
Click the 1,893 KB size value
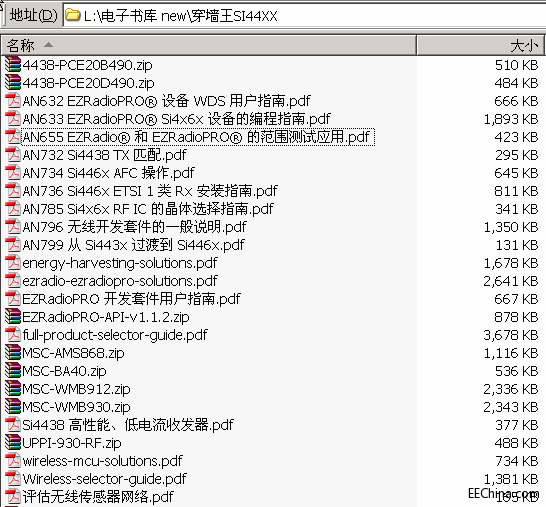click(x=511, y=119)
